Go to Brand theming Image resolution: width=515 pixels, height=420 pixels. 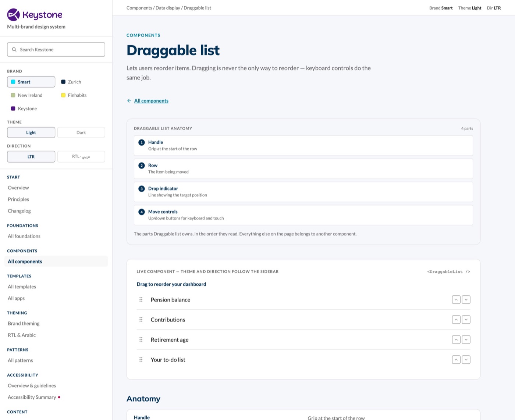(x=24, y=324)
